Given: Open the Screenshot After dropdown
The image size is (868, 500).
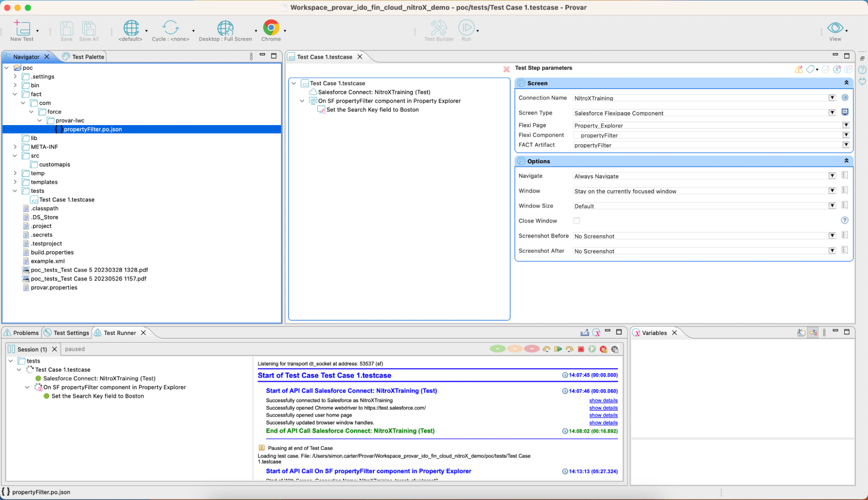Looking at the screenshot, I should click(x=832, y=251).
